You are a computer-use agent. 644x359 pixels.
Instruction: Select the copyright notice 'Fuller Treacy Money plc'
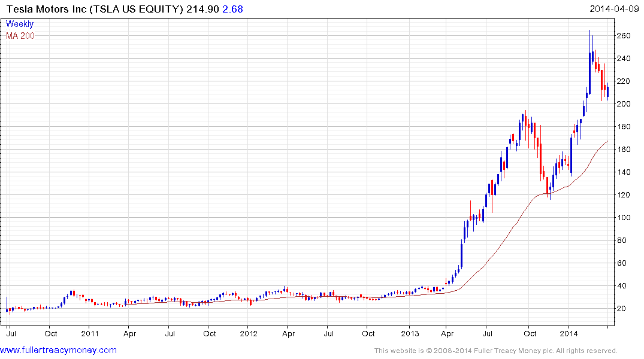[513, 351]
